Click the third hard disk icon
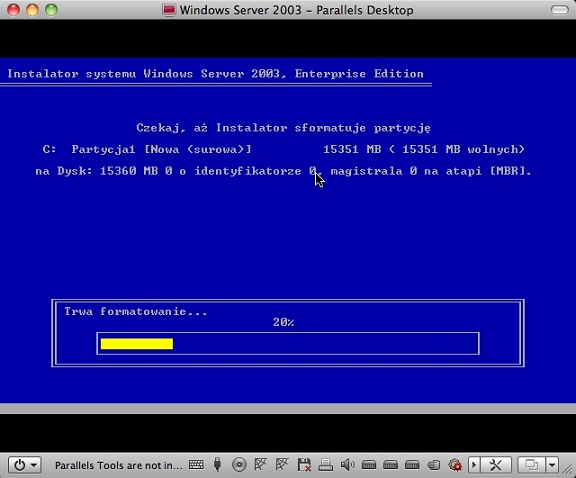The height and width of the screenshot is (478, 576). (x=412, y=466)
